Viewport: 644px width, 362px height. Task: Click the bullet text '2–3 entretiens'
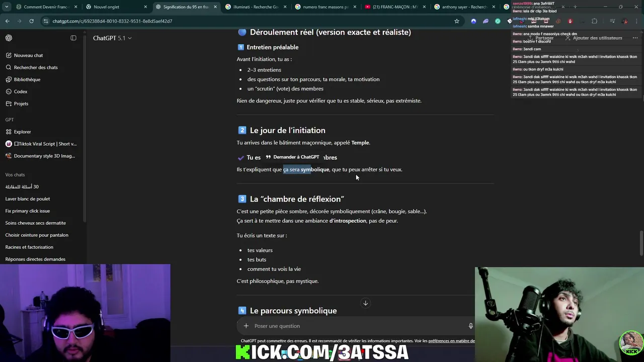click(264, 70)
